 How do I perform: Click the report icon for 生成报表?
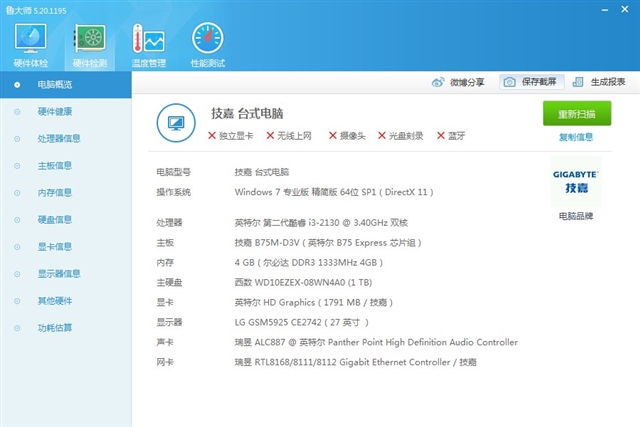[x=578, y=82]
